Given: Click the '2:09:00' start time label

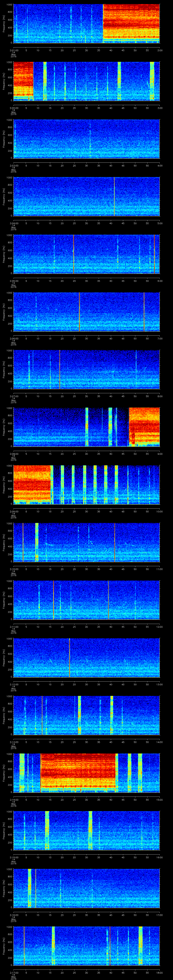Looking at the screenshot, I should [14, 511].
